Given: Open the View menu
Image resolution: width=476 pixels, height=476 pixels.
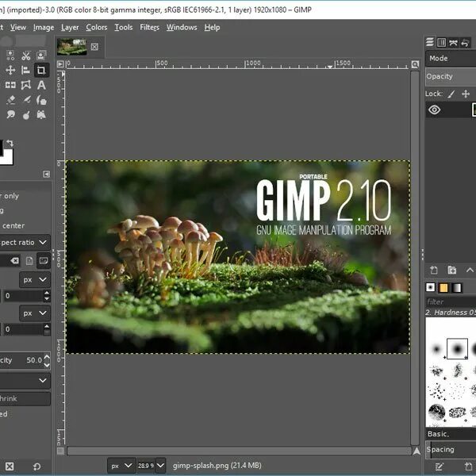Looking at the screenshot, I should (18, 27).
